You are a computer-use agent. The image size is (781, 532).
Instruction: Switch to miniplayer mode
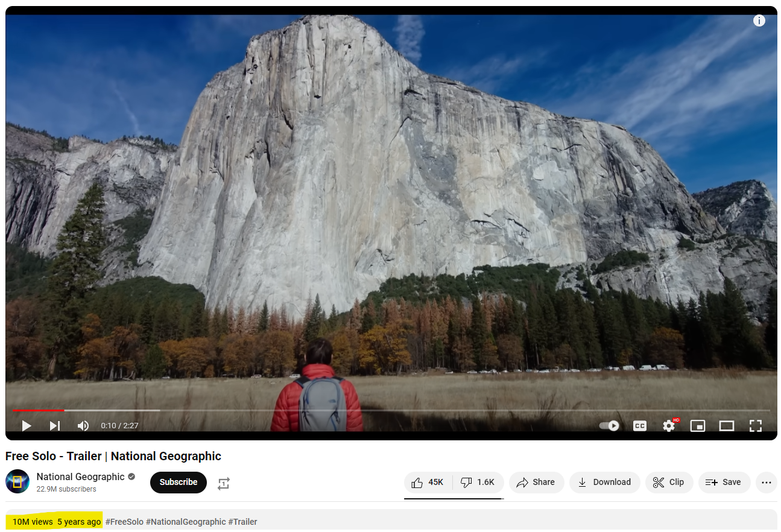click(698, 426)
